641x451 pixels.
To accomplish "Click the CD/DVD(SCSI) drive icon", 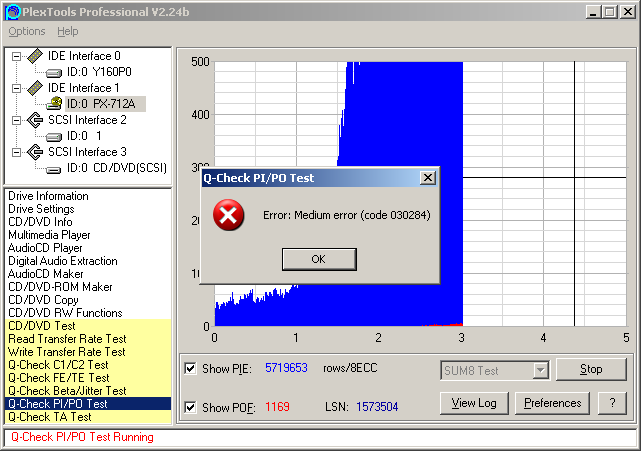I will [54, 169].
